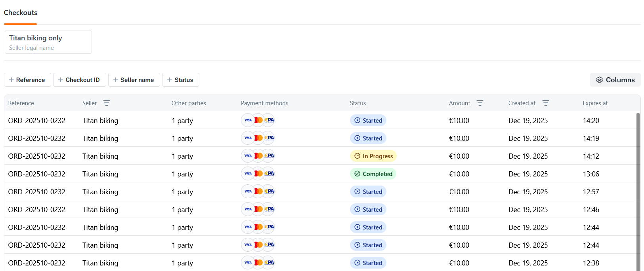Click Started badge in the 14:20 row

click(368, 120)
